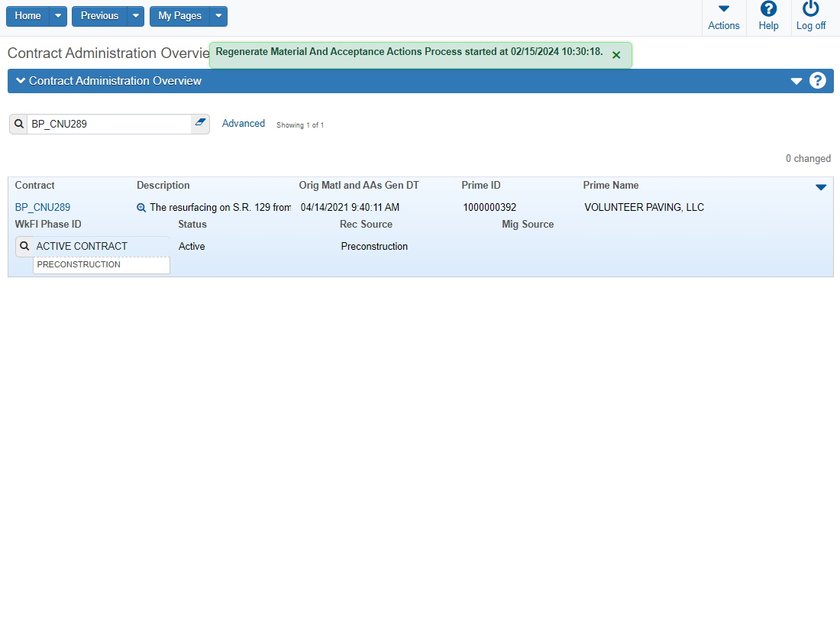Click into the BP_CNU289 search field

tap(109, 124)
